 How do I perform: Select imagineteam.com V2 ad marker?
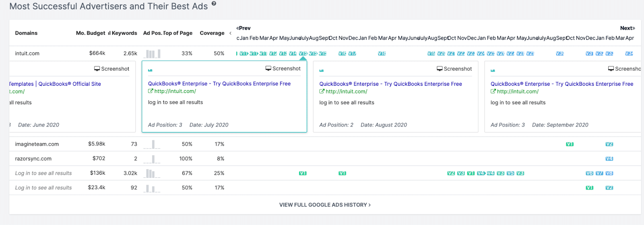609,144
